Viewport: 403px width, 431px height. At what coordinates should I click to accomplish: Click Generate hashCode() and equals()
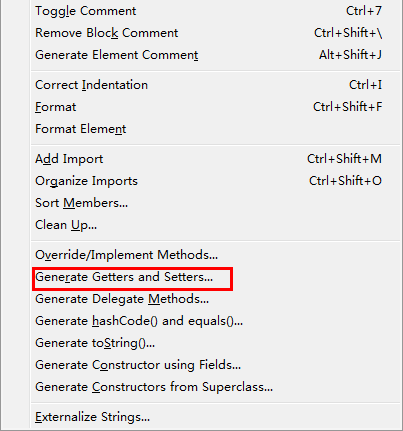[x=215, y=321]
